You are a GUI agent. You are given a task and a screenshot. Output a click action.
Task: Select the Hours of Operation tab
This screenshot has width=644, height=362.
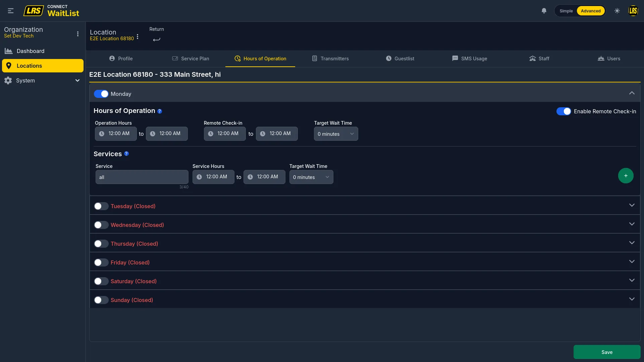tap(260, 59)
